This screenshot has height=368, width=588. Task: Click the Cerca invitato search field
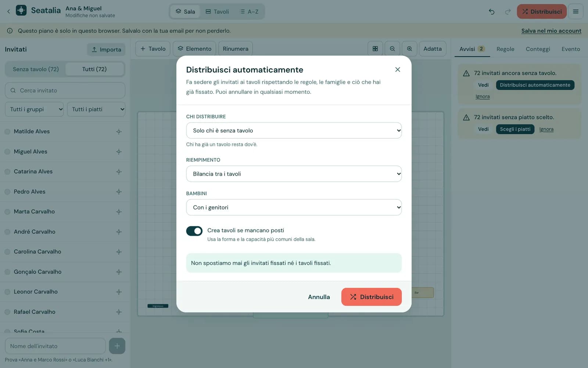click(x=65, y=90)
